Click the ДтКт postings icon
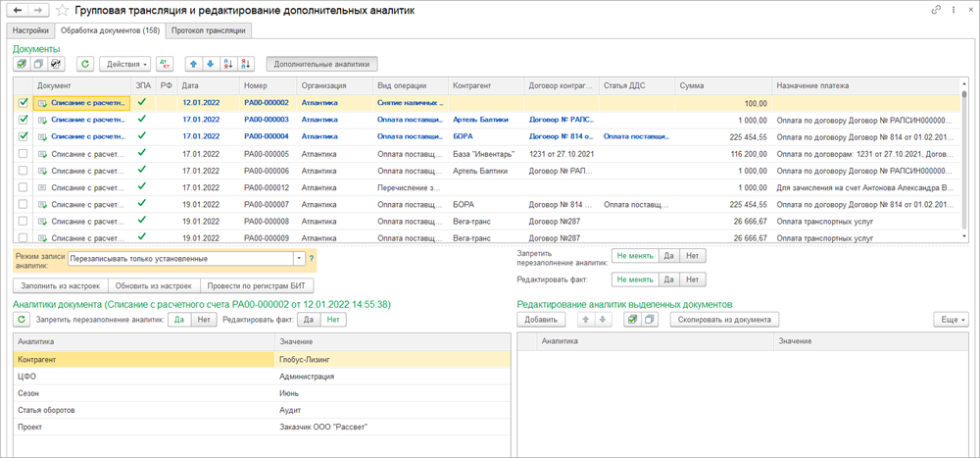 click(166, 64)
